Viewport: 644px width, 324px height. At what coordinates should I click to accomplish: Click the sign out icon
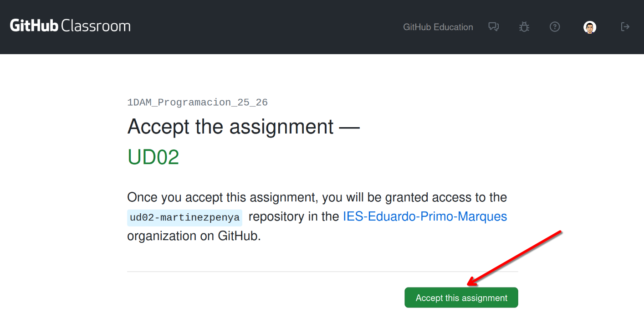pos(625,27)
